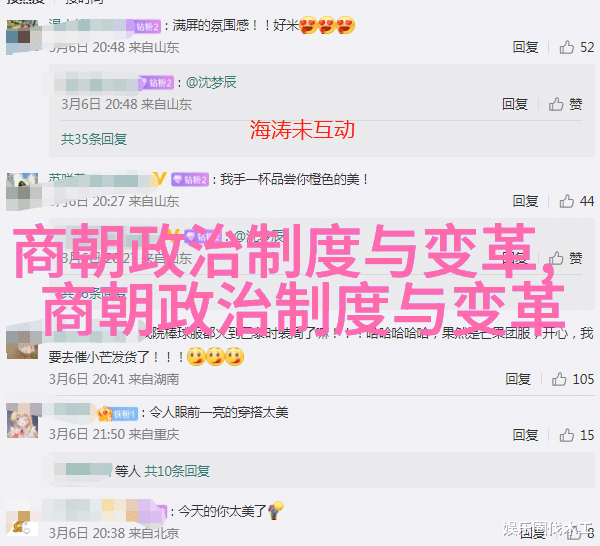Expand the 共10条回复 replies
Viewport: 600px width, 546px height.
[x=177, y=471]
